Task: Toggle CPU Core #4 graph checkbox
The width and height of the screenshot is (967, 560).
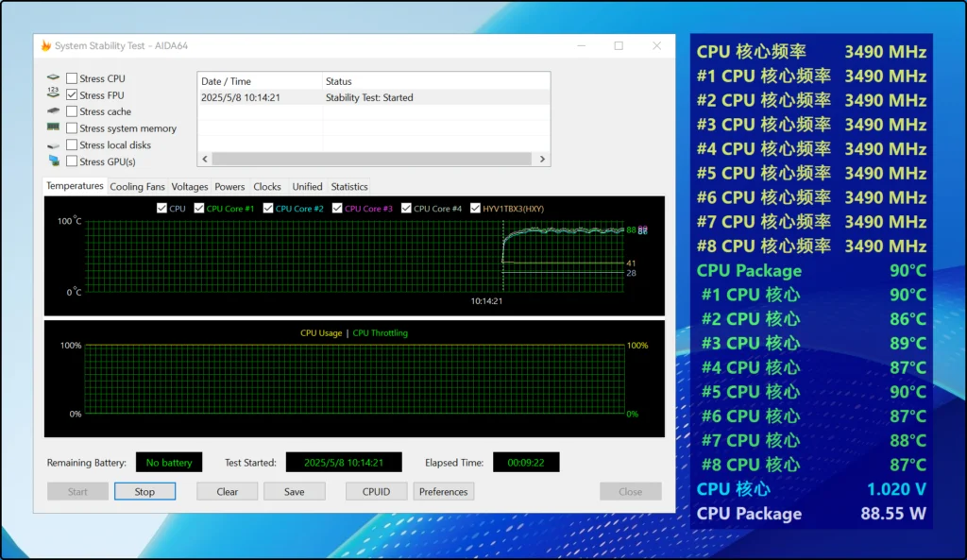Action: tap(406, 209)
